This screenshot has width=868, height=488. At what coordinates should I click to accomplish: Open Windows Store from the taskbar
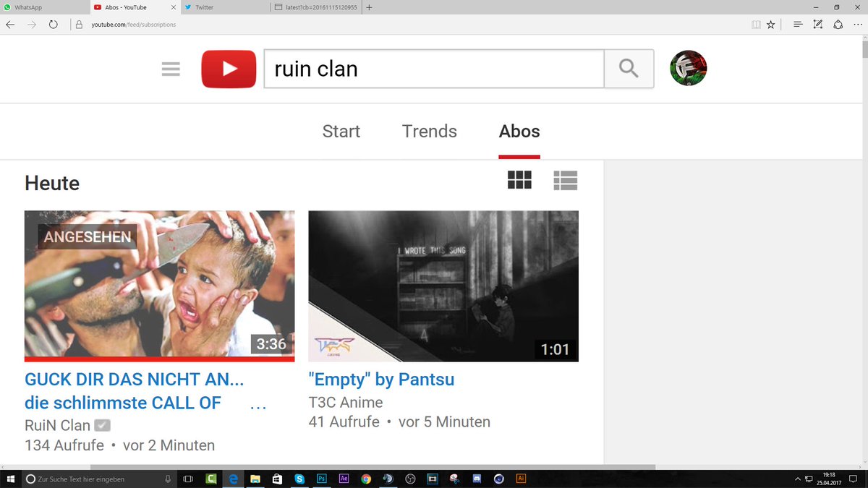tap(277, 479)
